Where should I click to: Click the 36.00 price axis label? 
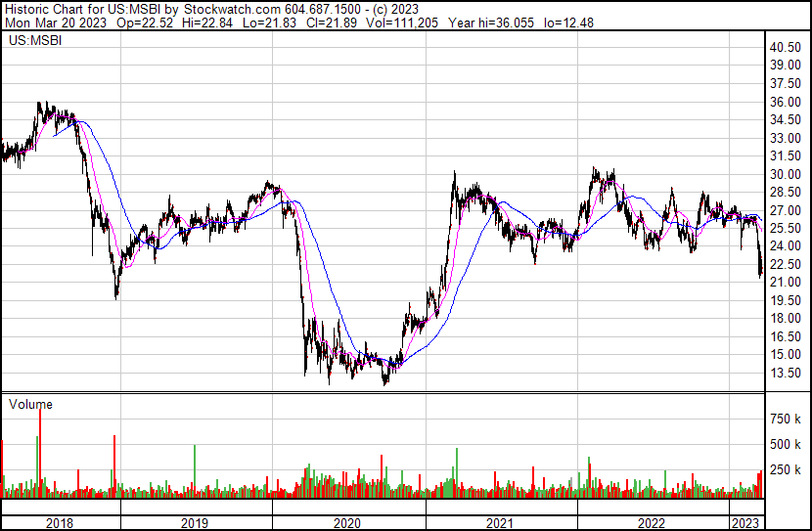click(787, 102)
